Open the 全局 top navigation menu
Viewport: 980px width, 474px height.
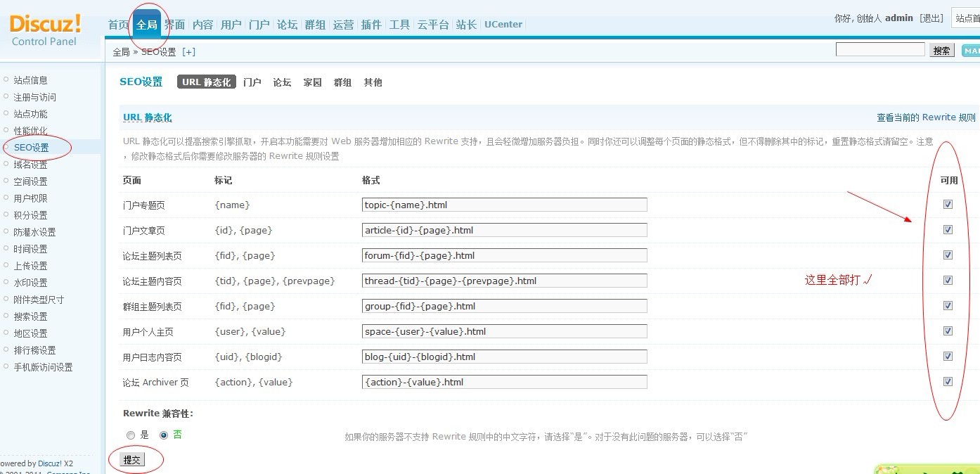[x=147, y=25]
